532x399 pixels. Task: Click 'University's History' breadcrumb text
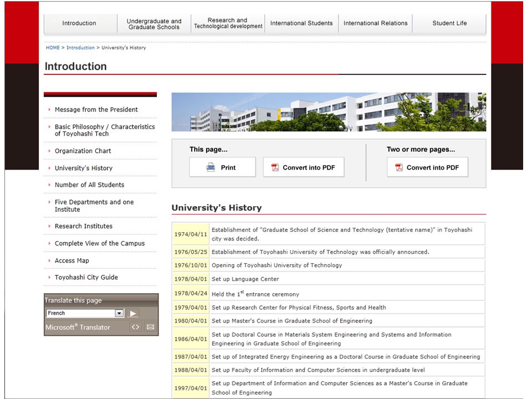(124, 48)
